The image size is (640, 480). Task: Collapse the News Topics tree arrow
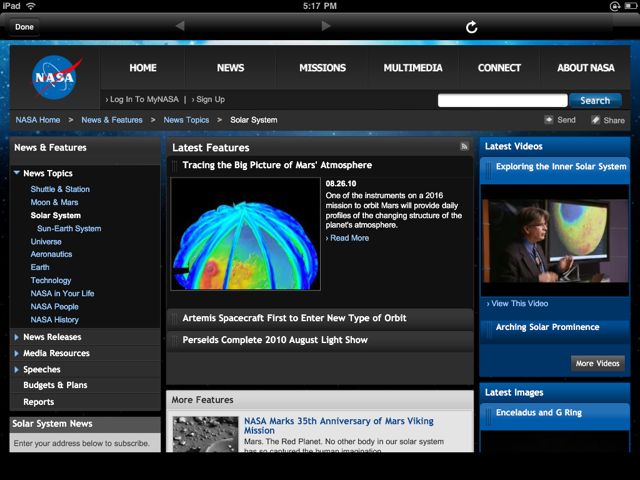point(17,173)
